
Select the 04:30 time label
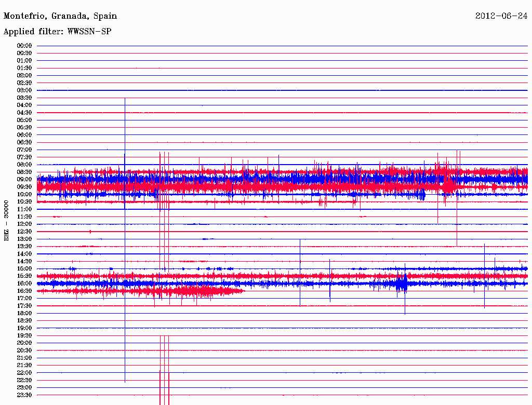(x=24, y=113)
